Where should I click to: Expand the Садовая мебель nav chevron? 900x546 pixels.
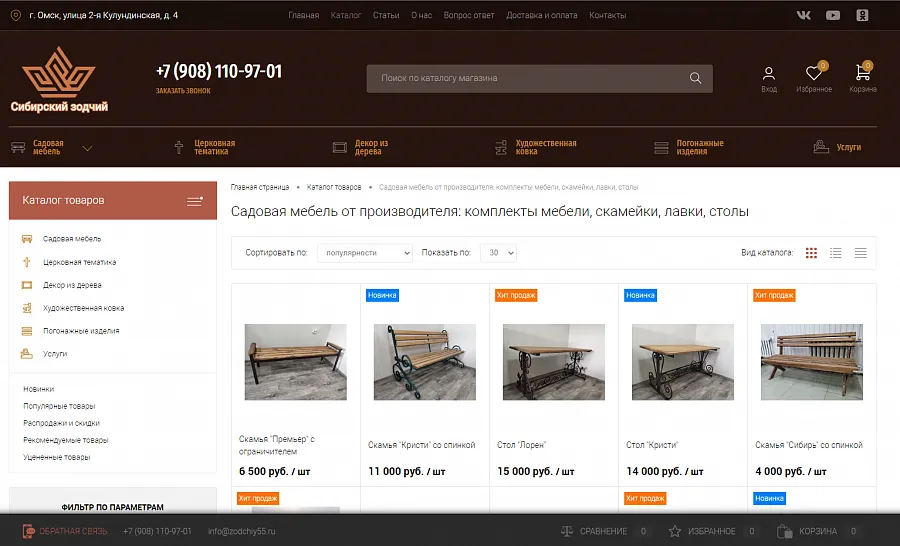[x=87, y=148]
